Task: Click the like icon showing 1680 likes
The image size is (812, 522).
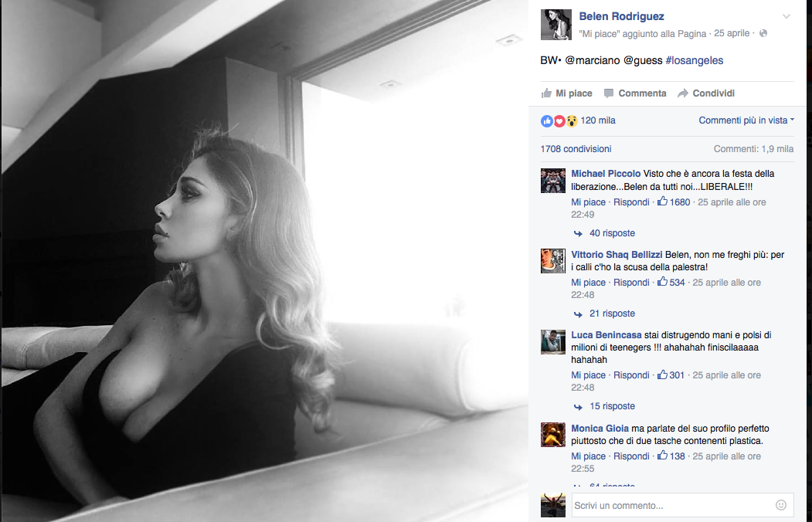Action: click(x=662, y=202)
